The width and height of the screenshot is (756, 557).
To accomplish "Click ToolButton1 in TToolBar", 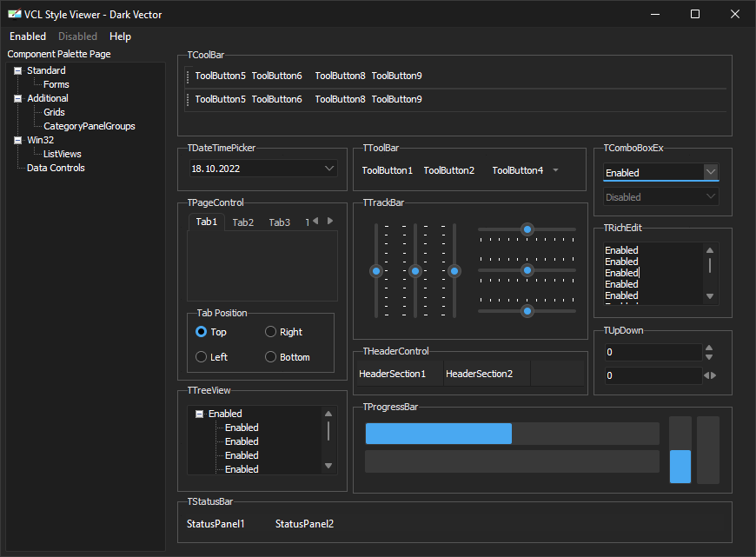I will (x=388, y=170).
